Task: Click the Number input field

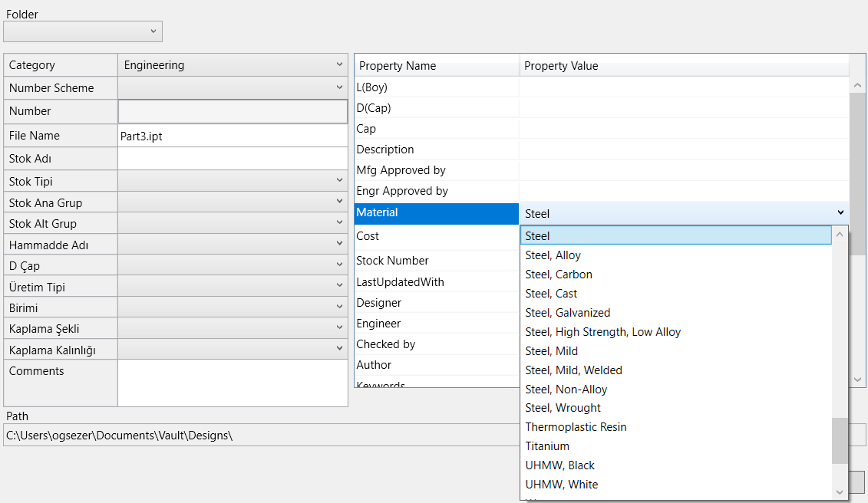Action: 230,111
